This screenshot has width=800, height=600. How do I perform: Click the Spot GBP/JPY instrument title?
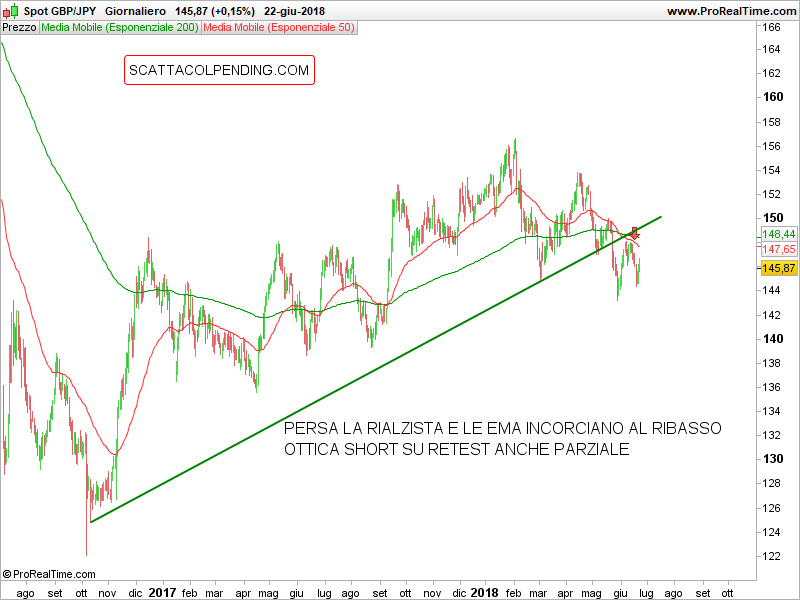click(60, 11)
